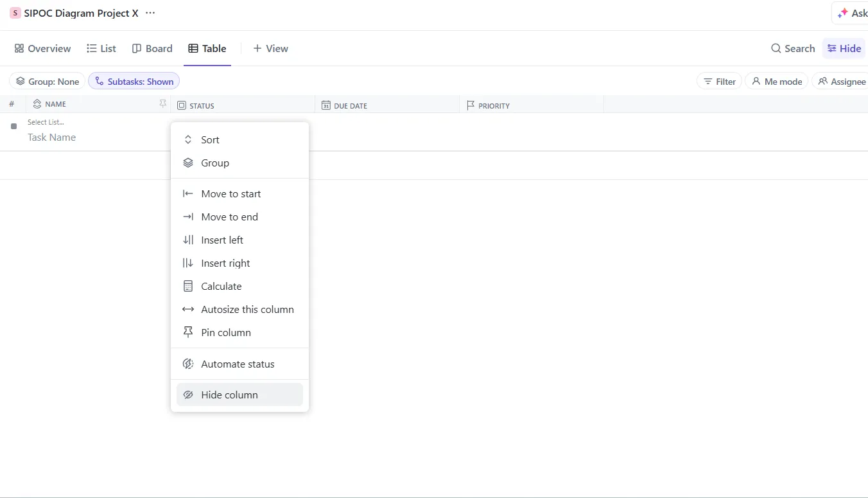Switch to the Board tab
Screen dimensions: 868x498
tap(152, 48)
